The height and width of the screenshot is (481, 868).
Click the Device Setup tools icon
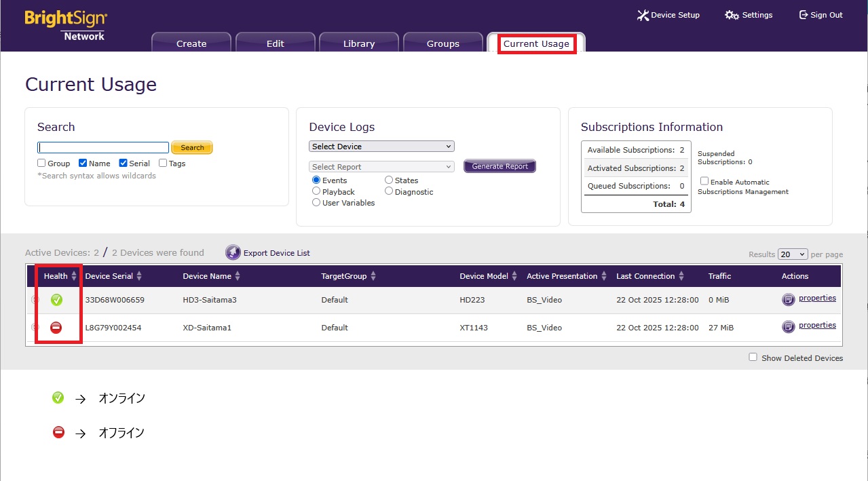(x=643, y=15)
